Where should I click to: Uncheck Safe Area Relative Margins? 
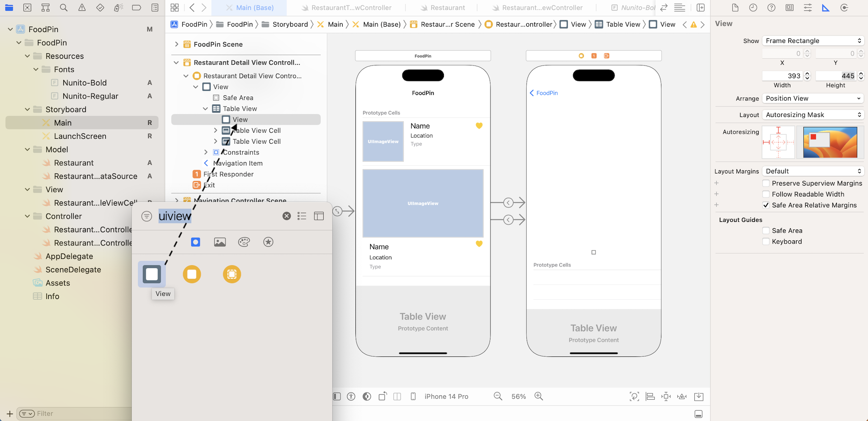[x=766, y=205]
